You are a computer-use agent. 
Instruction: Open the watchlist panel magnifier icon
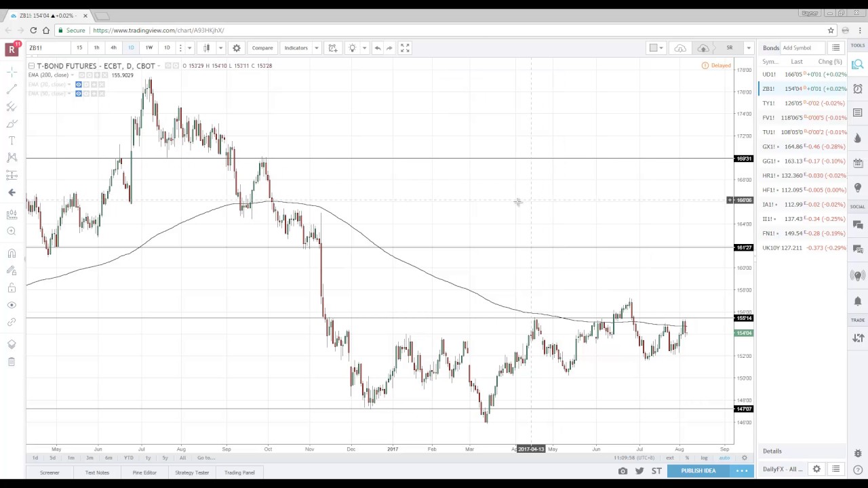858,64
